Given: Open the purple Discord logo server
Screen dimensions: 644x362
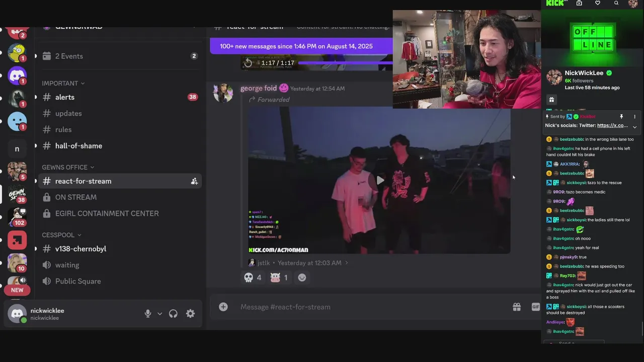Looking at the screenshot, I should 17,75.
